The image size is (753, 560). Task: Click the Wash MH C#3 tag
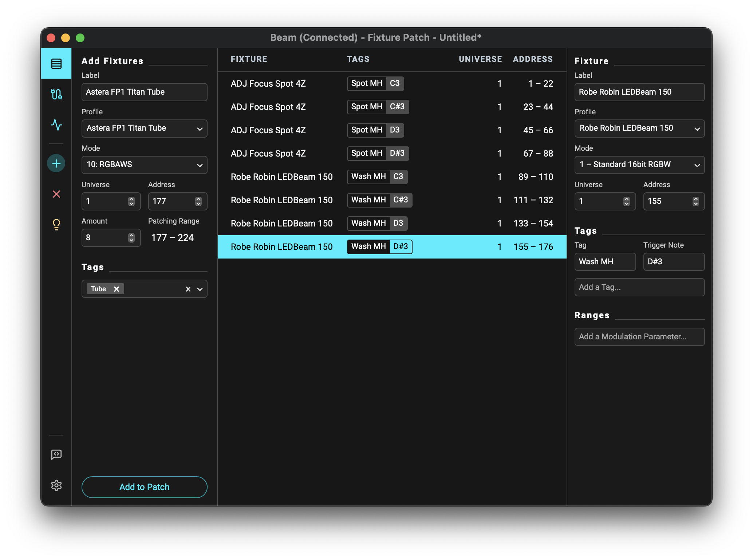click(x=380, y=200)
